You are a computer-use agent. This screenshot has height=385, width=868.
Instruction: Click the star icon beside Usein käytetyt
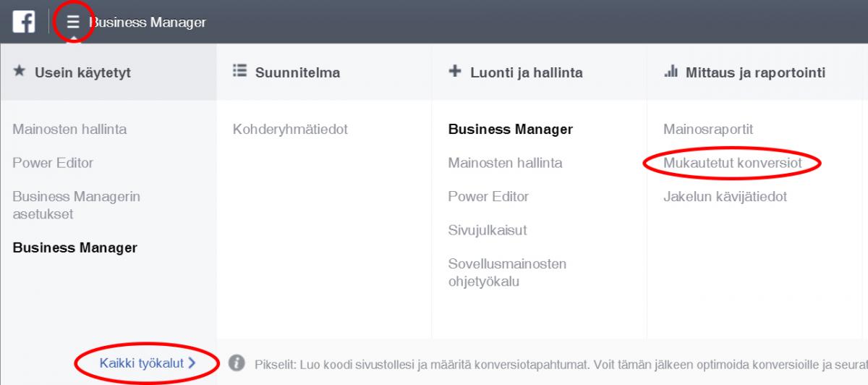click(20, 72)
